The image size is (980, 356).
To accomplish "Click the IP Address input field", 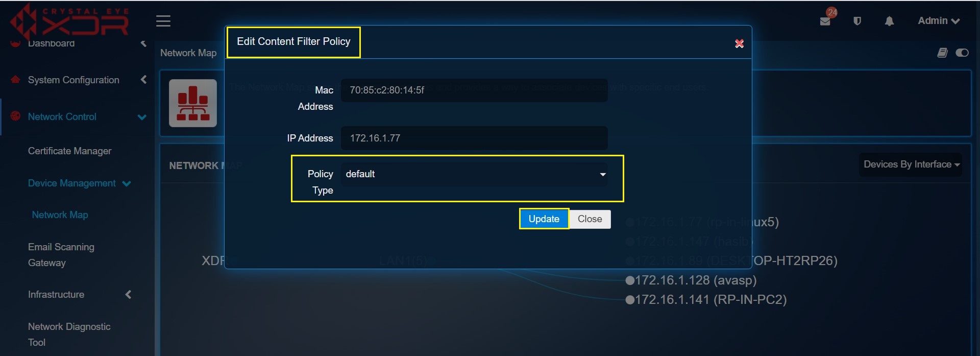I will pos(474,138).
